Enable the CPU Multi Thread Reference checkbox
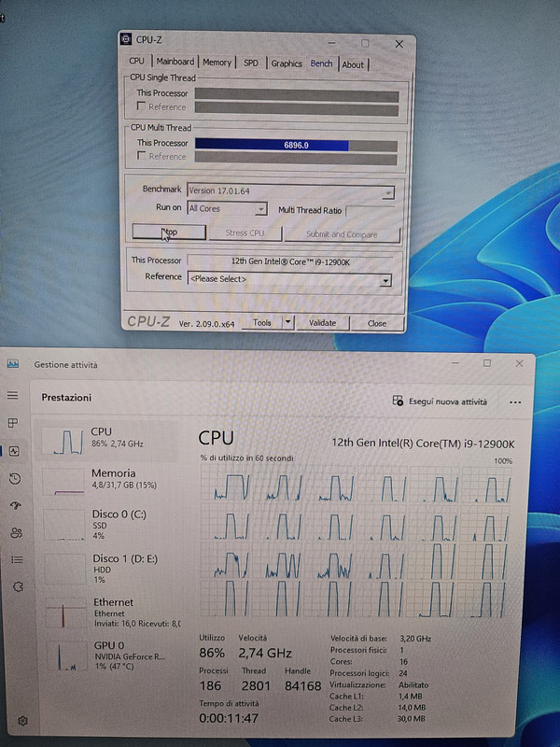This screenshot has height=747, width=560. [142, 155]
